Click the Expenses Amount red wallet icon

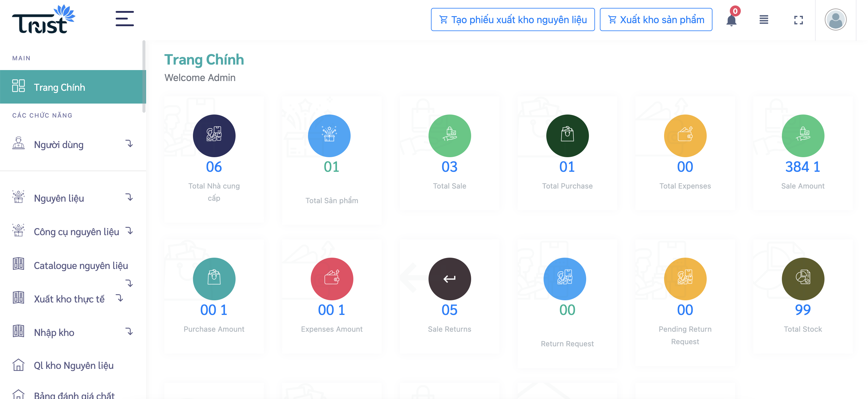coord(332,279)
